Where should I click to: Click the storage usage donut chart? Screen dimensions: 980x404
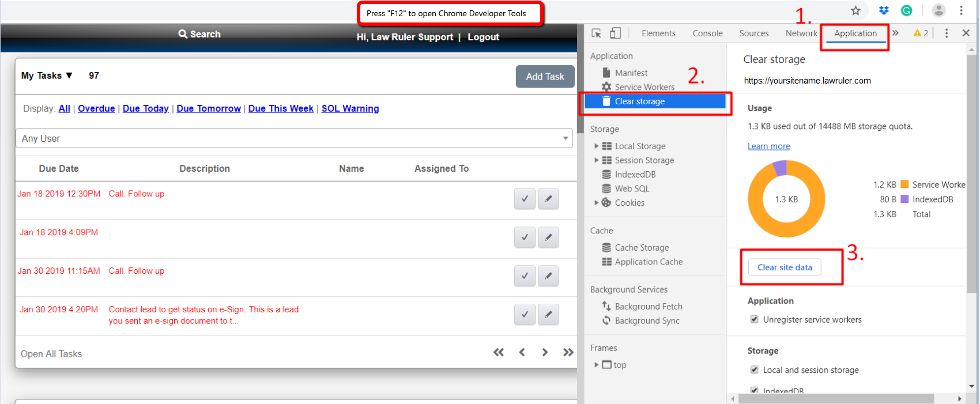[x=786, y=199]
